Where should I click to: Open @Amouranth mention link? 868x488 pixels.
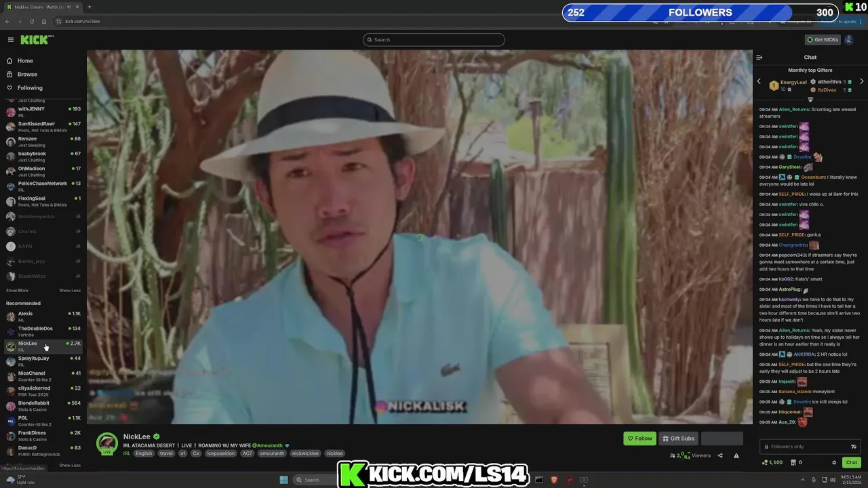click(x=268, y=445)
